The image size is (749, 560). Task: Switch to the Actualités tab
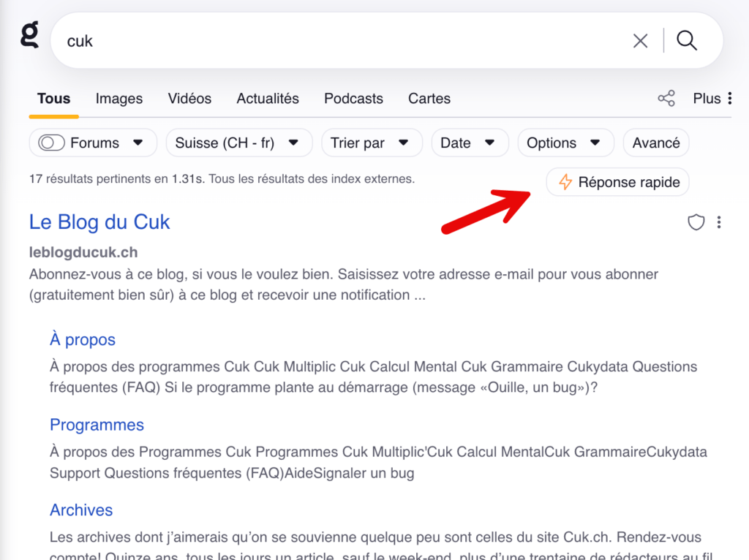click(268, 99)
